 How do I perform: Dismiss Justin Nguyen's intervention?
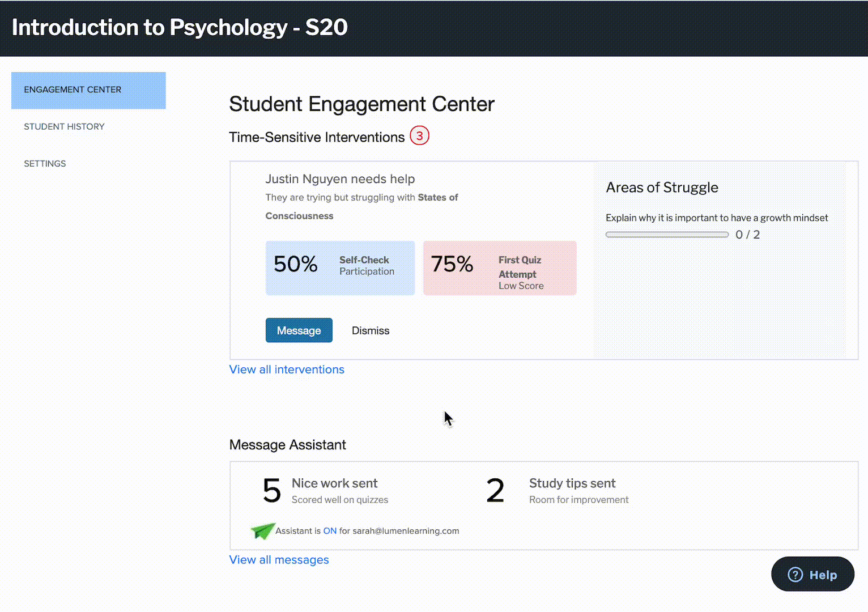click(x=371, y=330)
